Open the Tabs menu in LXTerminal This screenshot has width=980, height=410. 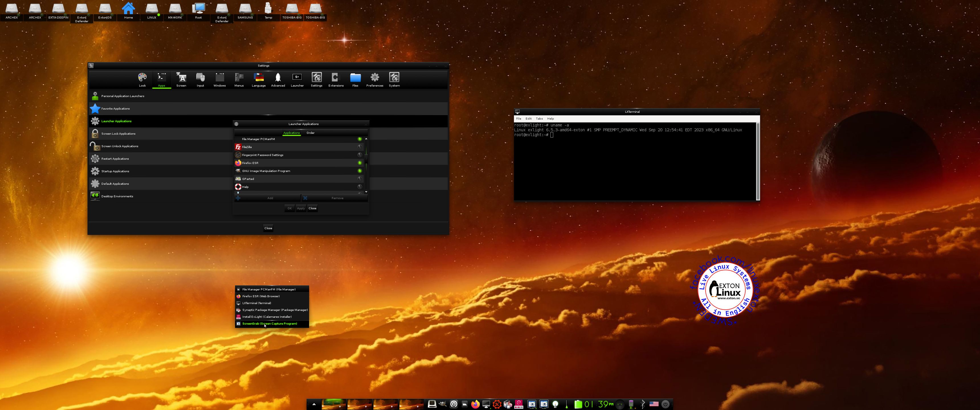539,119
